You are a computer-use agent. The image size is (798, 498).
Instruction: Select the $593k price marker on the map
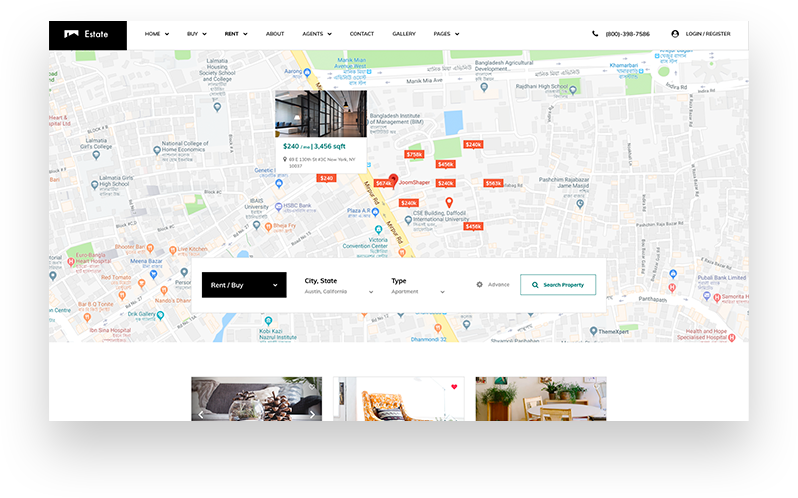coord(493,183)
